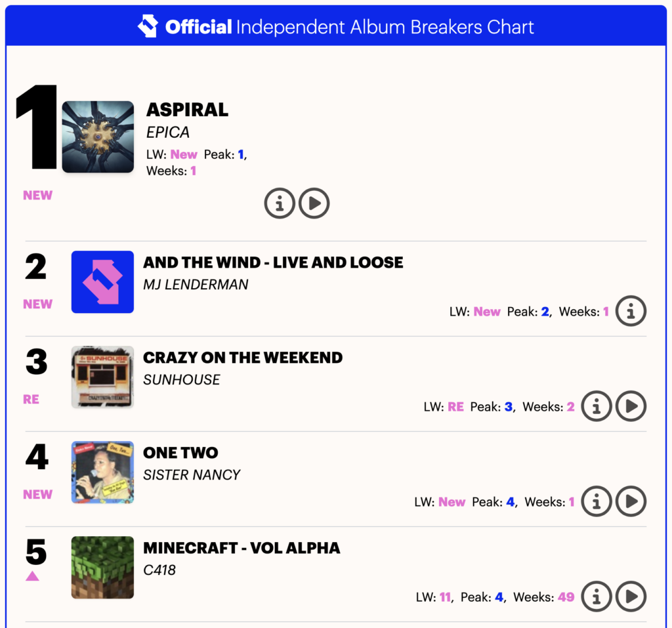View info for One Two album
The height and width of the screenshot is (628, 672).
coord(597,502)
